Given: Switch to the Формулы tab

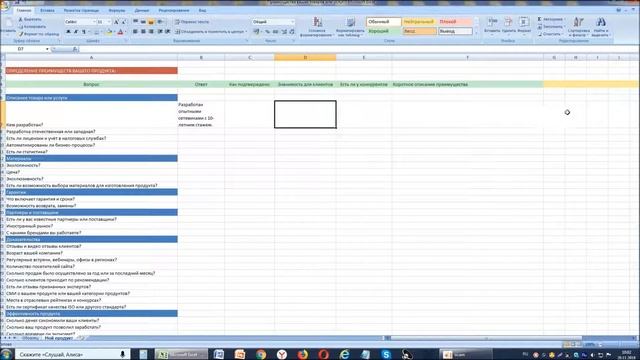Looking at the screenshot, I should pos(117,10).
